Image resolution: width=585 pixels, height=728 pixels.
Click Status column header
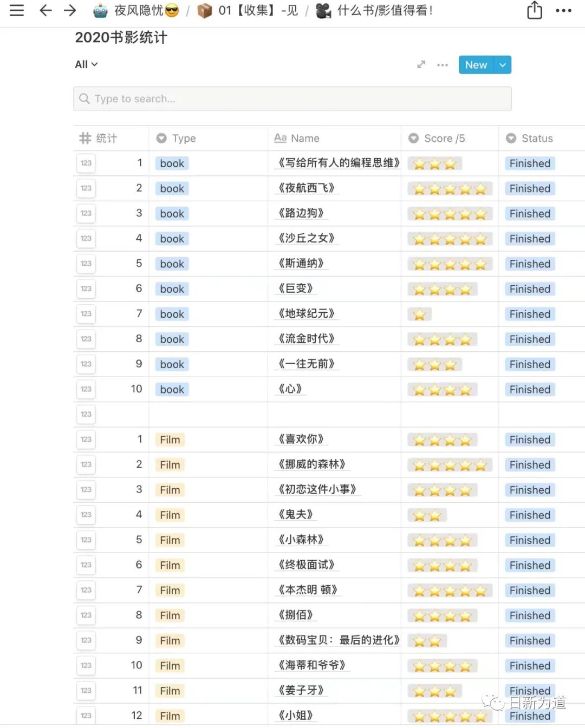pos(542,138)
